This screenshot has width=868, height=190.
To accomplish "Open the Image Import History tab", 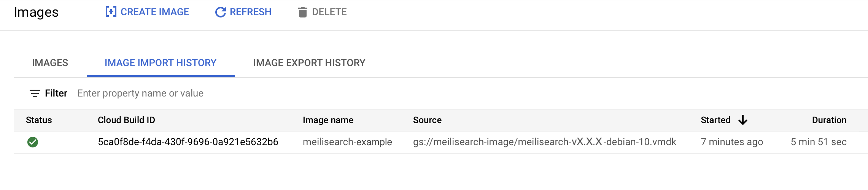I will pyautogui.click(x=161, y=63).
